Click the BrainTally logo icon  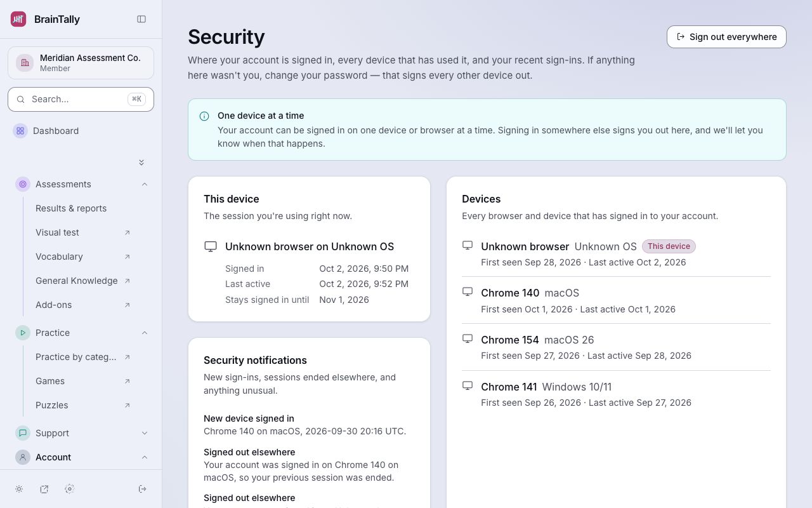click(18, 19)
